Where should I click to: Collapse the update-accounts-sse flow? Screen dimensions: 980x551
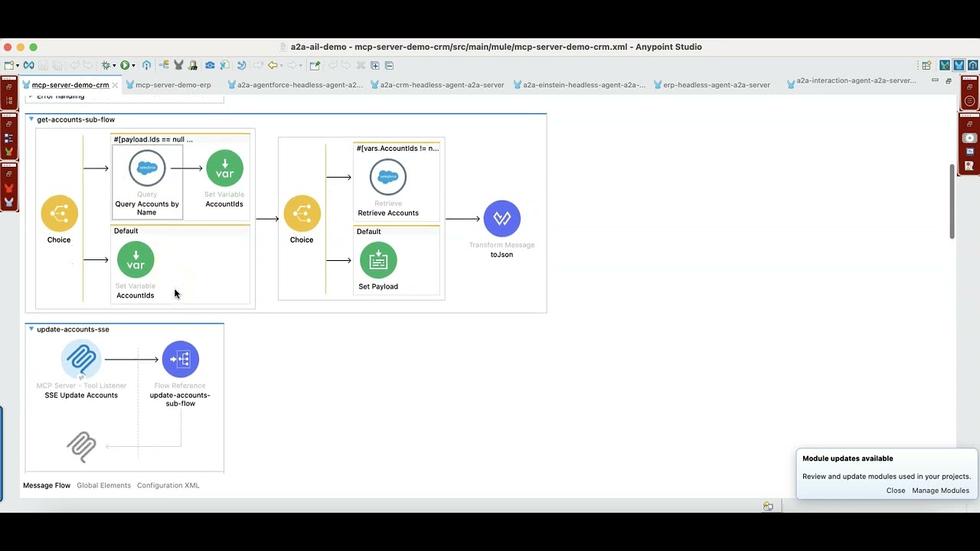pyautogui.click(x=31, y=329)
